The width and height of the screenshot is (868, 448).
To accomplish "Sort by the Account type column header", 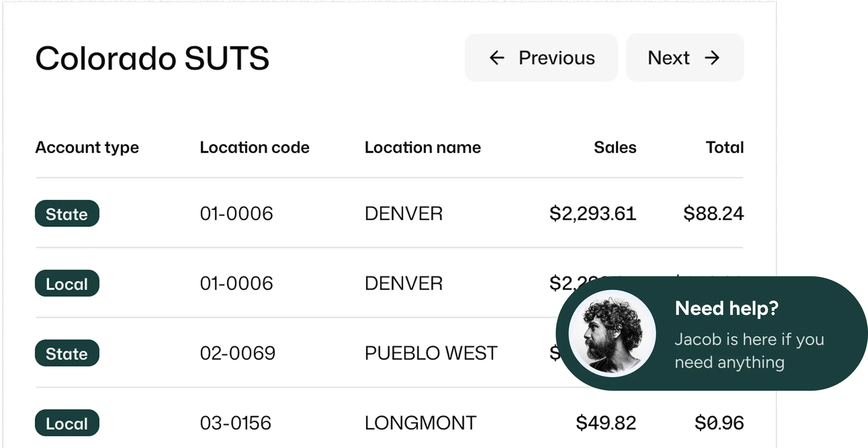I will click(87, 147).
